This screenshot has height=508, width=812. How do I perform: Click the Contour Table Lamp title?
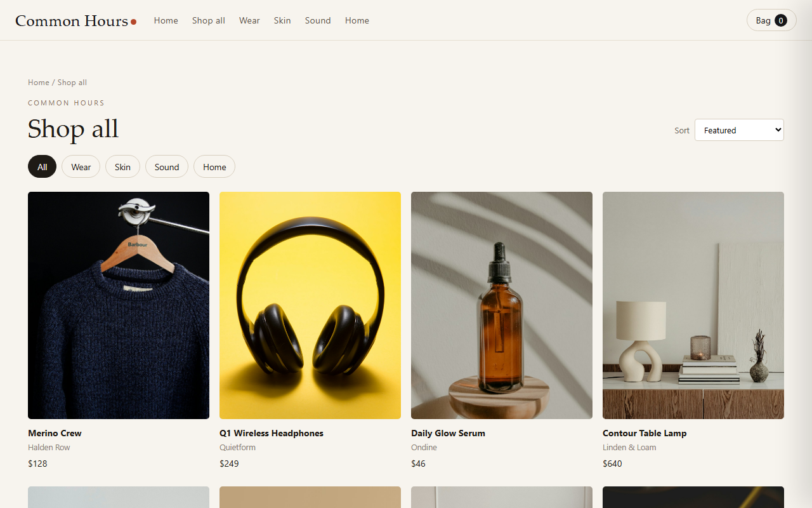pos(645,433)
